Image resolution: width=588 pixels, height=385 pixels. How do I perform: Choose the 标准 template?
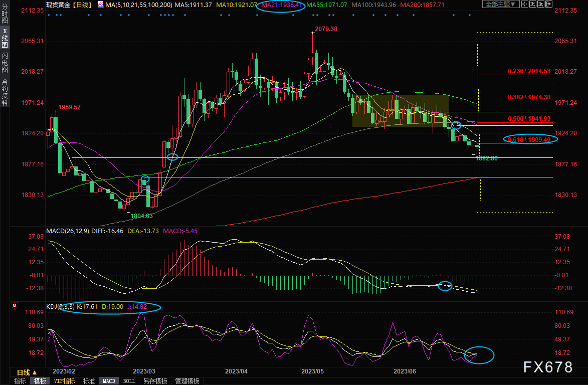tap(89, 381)
